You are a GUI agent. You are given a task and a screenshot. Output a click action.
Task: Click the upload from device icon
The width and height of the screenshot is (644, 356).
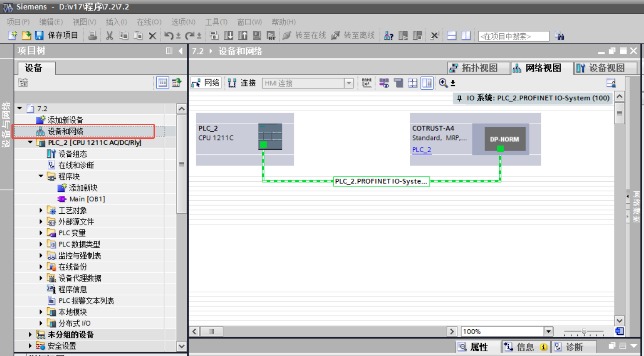(243, 36)
